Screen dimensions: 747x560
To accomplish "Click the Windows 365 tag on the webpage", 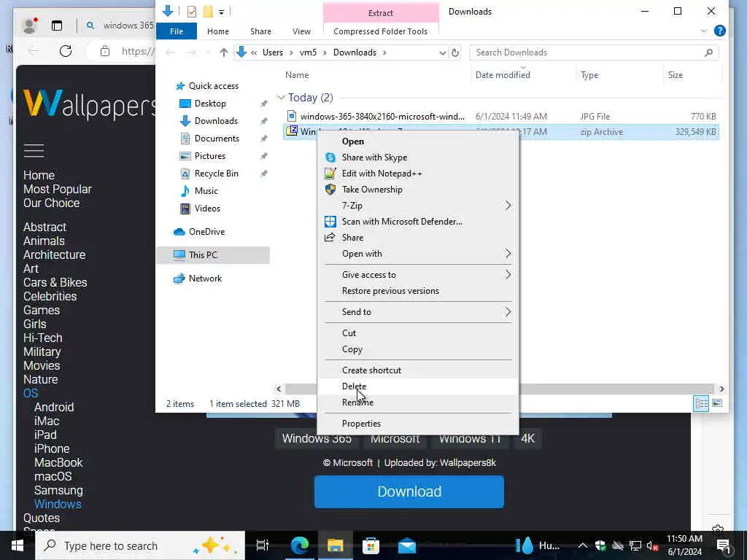I will coord(317,438).
